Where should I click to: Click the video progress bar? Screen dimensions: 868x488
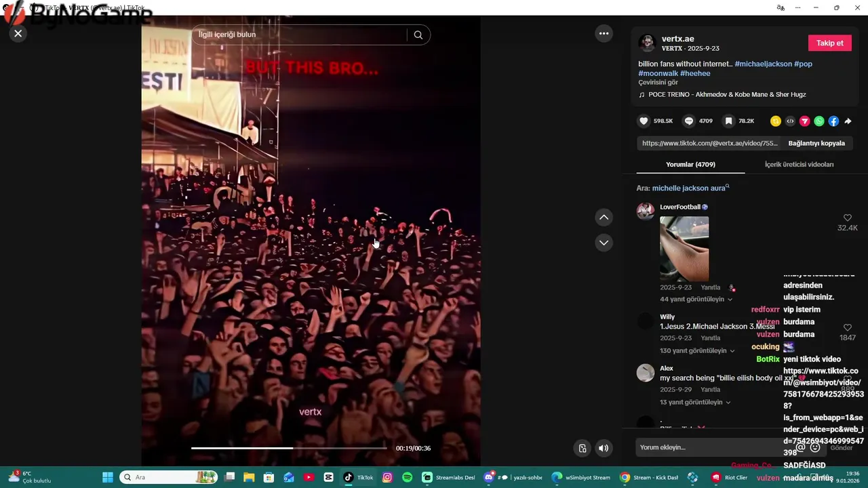(289, 448)
